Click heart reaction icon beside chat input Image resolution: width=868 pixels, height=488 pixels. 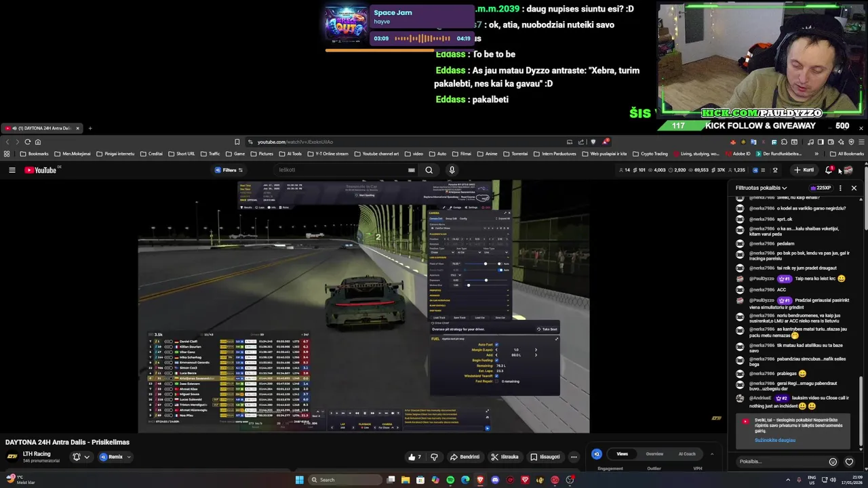pyautogui.click(x=849, y=462)
